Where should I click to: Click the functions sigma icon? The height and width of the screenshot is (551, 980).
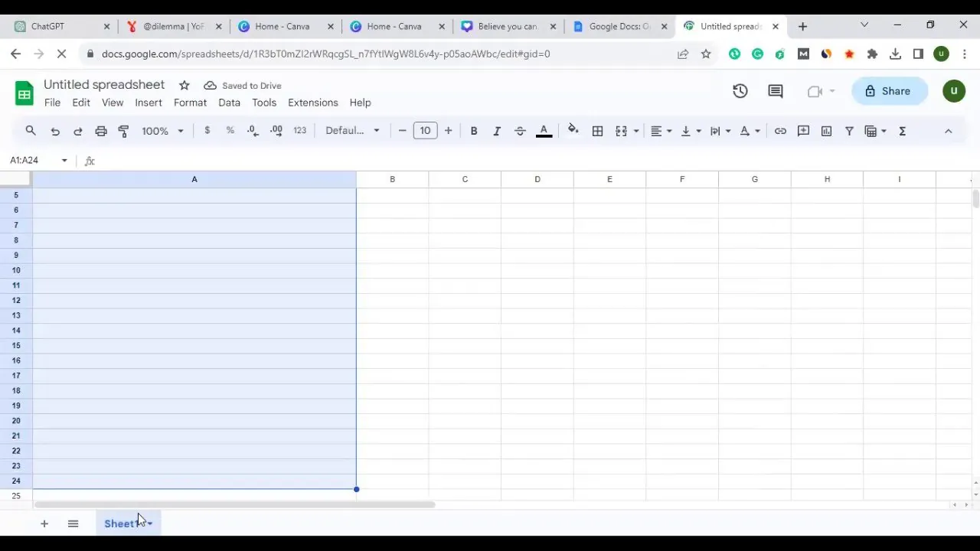tap(902, 131)
